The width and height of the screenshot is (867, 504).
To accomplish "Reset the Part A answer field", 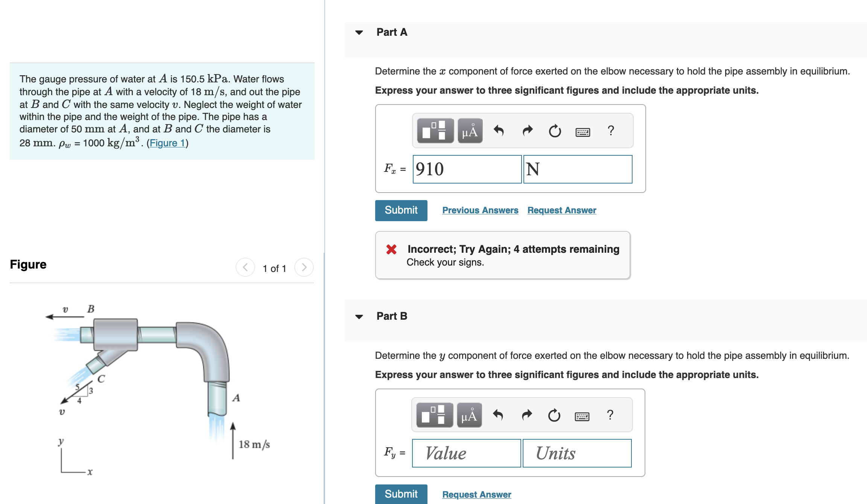I will click(x=555, y=131).
